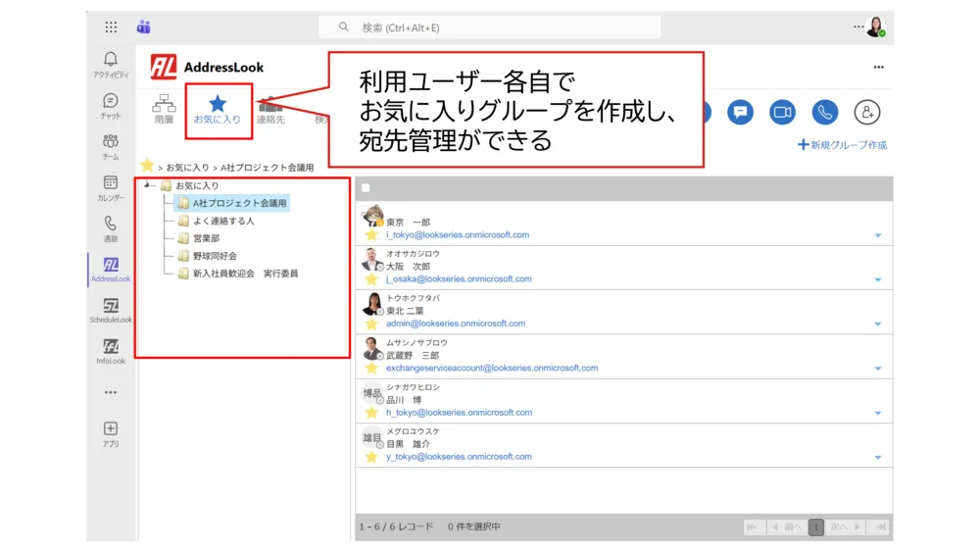Expand dropdown arrow for i_tokyo row
Screen dimensions: 980x552
(x=878, y=235)
